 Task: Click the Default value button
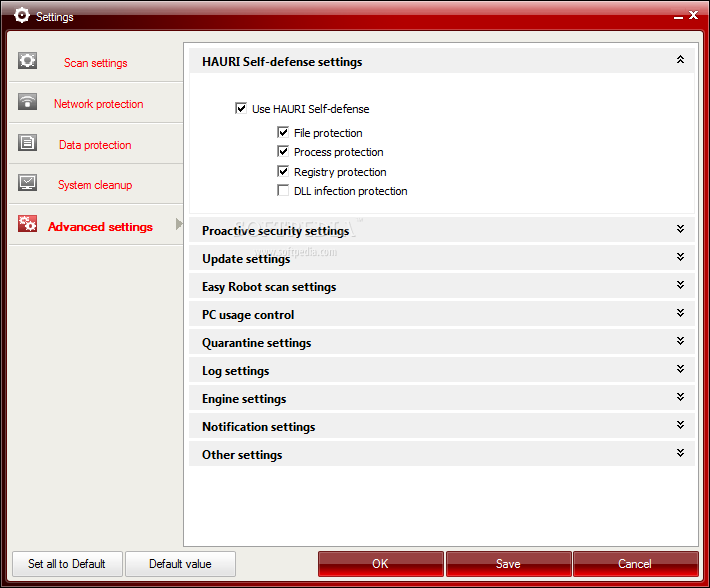click(180, 564)
